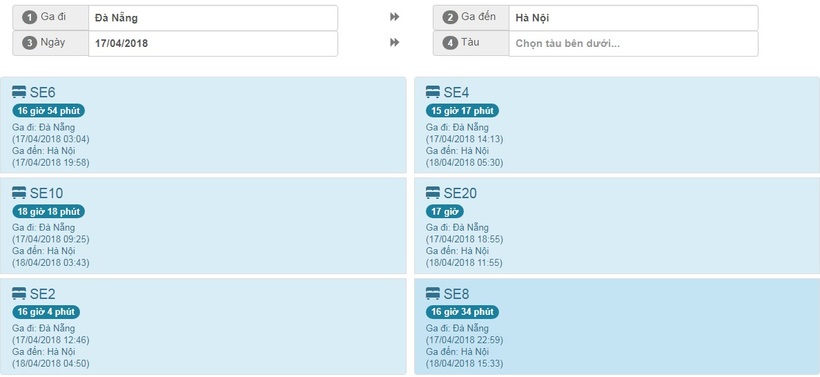Click the train icon next to SE4
The width and height of the screenshot is (820, 377).
(432, 93)
